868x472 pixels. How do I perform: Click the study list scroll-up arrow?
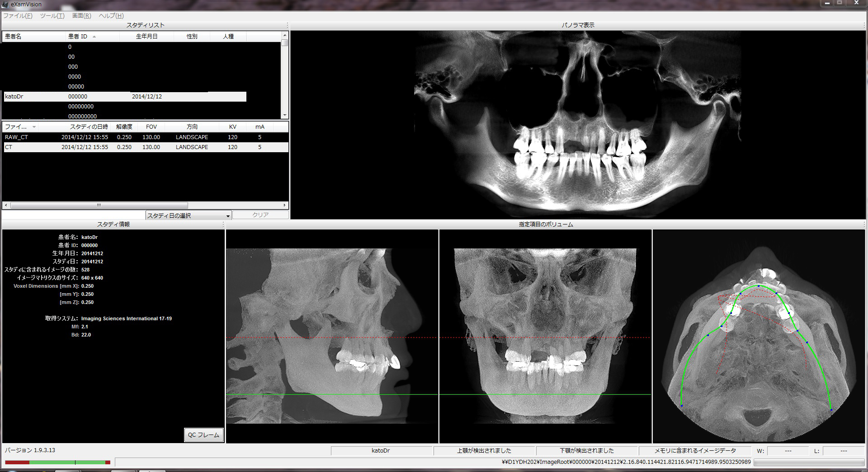coord(284,35)
